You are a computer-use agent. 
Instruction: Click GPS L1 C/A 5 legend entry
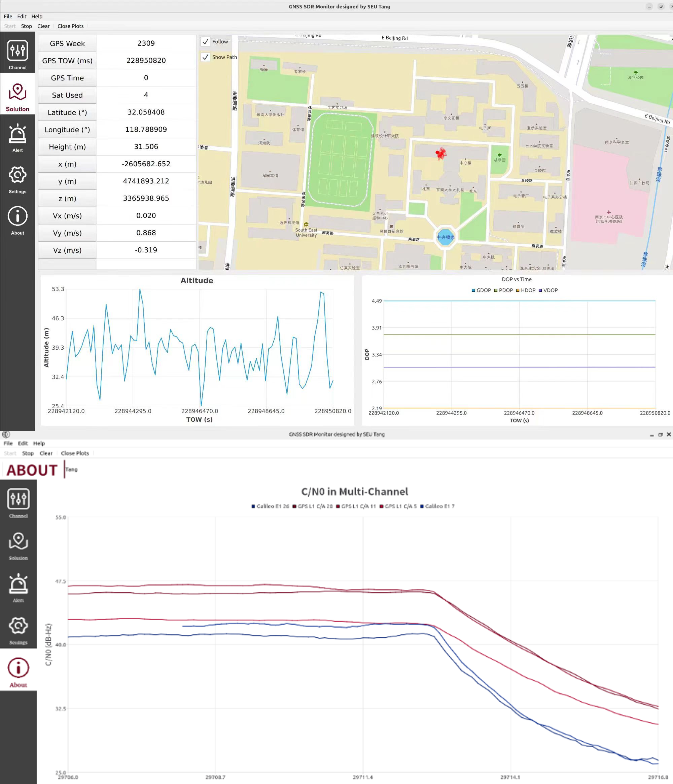398,506
